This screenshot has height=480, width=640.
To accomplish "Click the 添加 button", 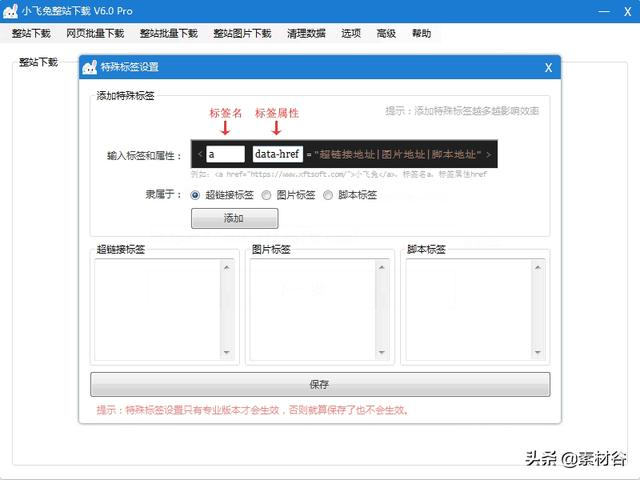I will [235, 218].
